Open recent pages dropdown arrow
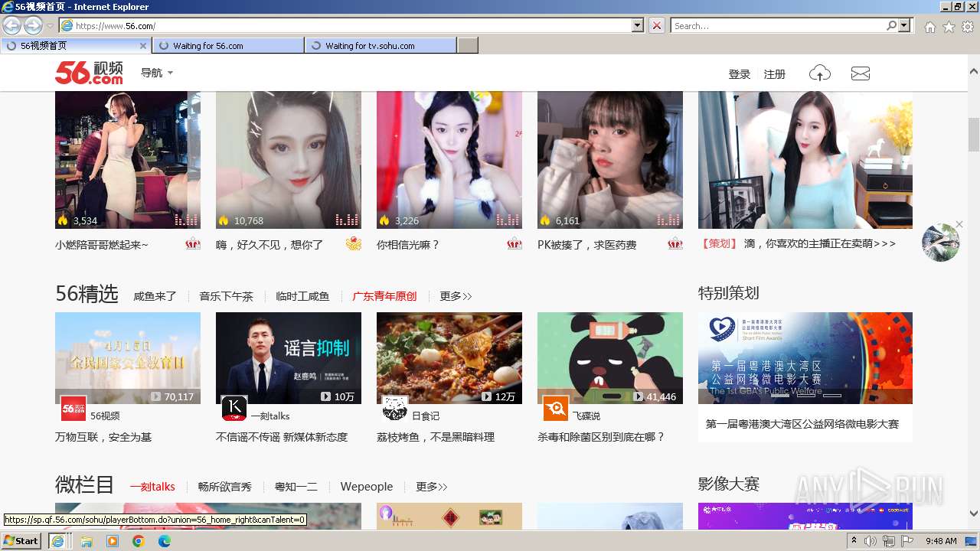 coord(50,26)
